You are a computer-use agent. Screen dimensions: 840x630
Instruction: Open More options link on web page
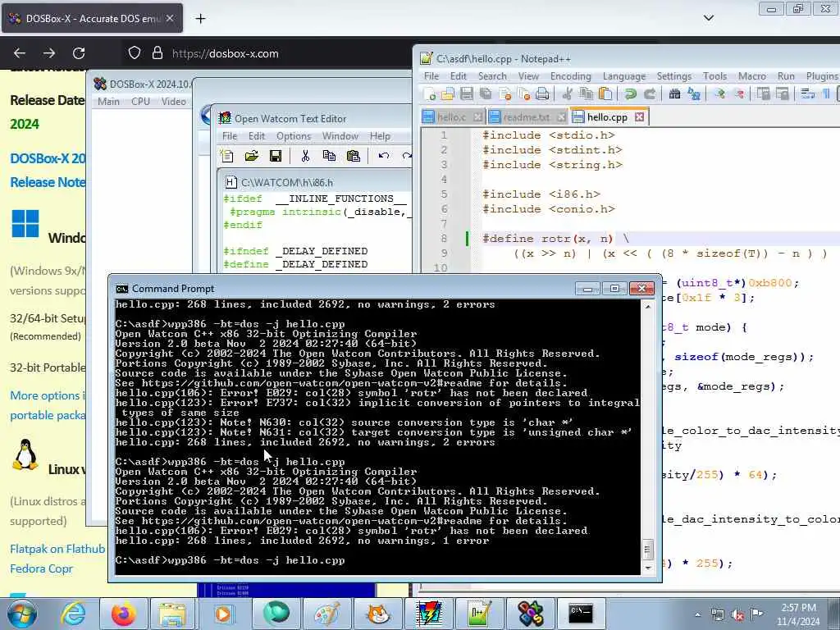click(48, 395)
